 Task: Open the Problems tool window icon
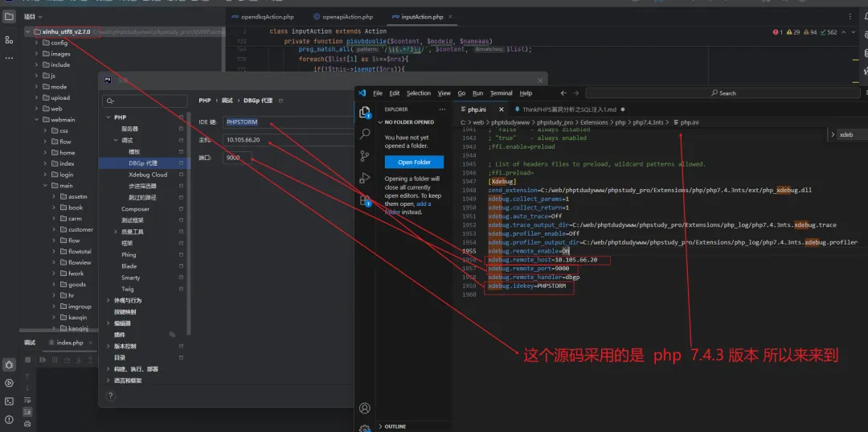click(x=9, y=419)
